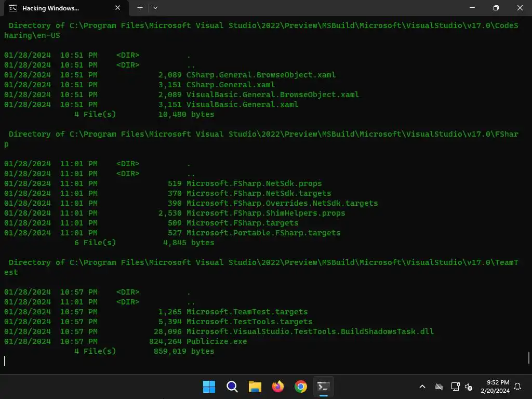
Task: Click Microsoft.TestTools.targets filename
Action: (x=249, y=322)
